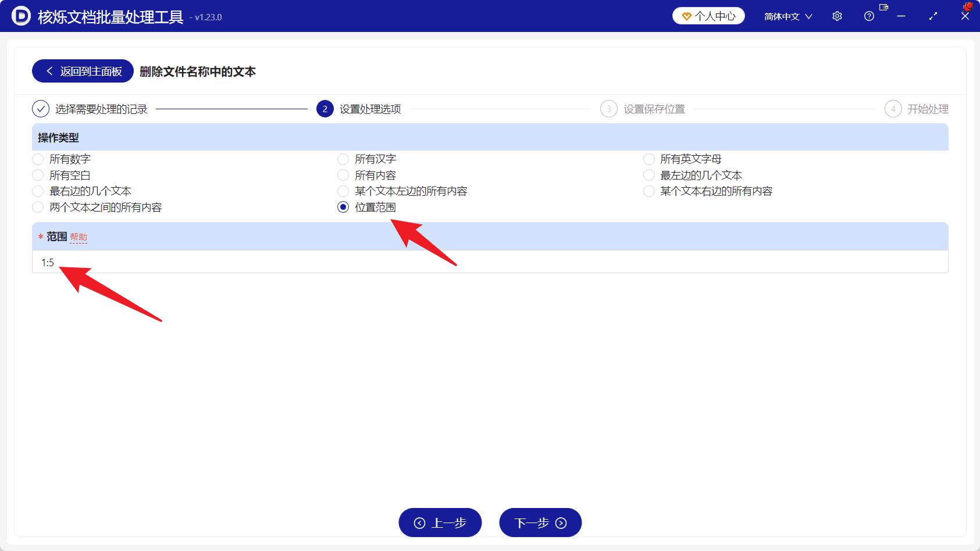Image resolution: width=980 pixels, height=551 pixels.
Task: Select the 所有内容 radio option
Action: point(367,175)
